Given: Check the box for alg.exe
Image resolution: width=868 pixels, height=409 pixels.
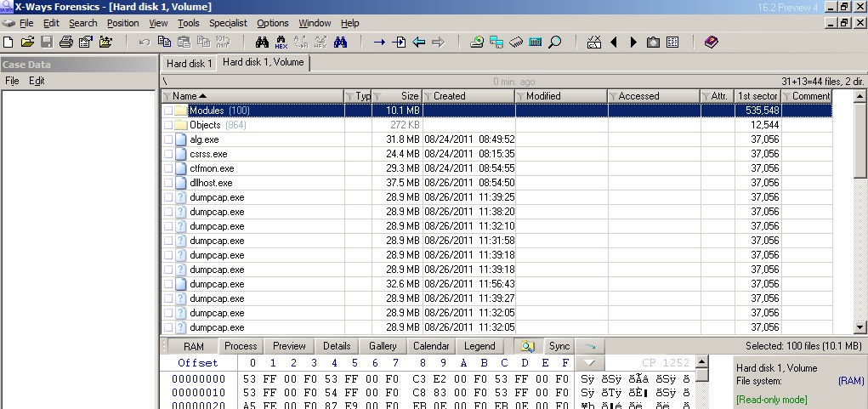Looking at the screenshot, I should click(168, 139).
